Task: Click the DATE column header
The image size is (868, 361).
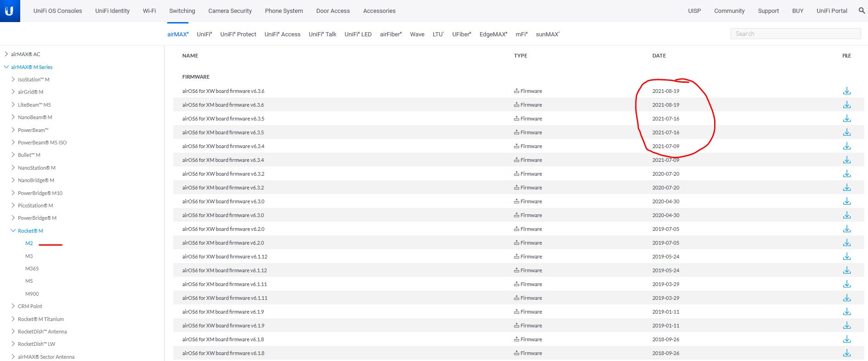Action: tap(659, 56)
